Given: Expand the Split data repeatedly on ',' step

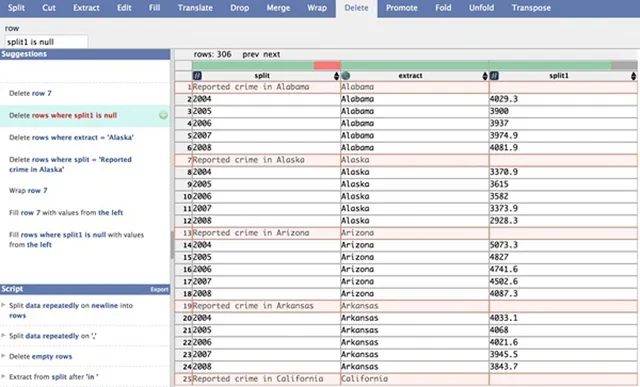Looking at the screenshot, I should point(3,336).
